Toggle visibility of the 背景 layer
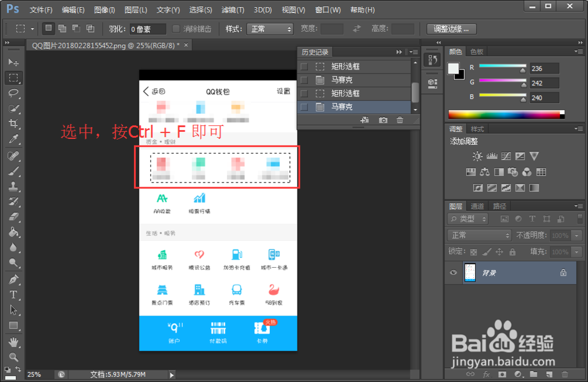Viewport: 588px width, 382px height. coord(453,273)
